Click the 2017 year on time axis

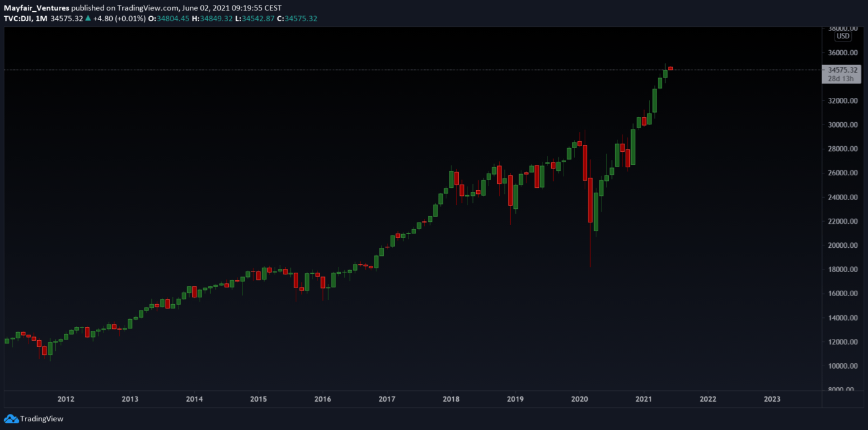[x=387, y=399]
